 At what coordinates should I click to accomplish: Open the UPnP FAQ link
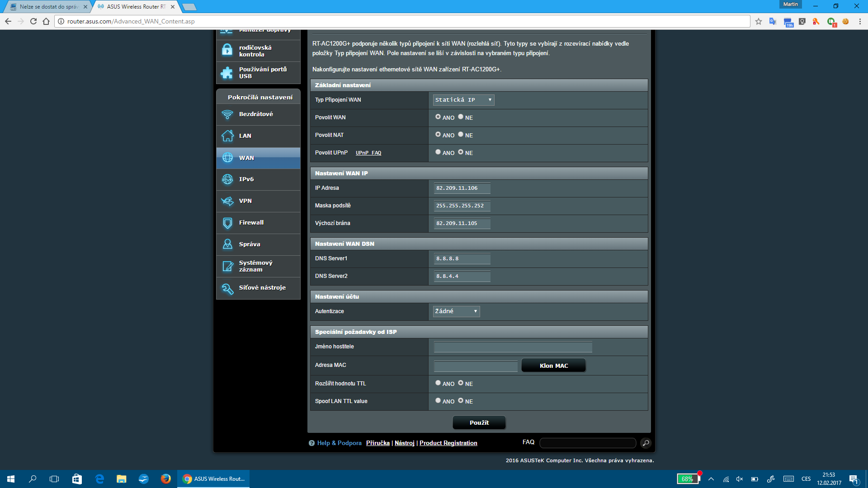click(x=368, y=153)
